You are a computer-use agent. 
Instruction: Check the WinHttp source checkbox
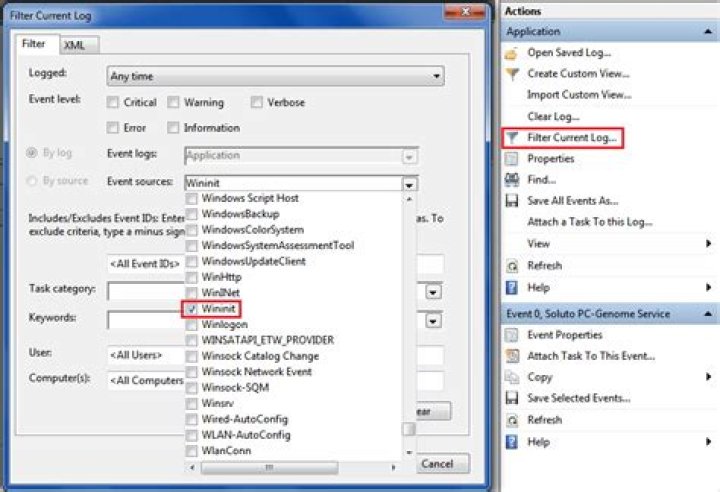click(192, 277)
